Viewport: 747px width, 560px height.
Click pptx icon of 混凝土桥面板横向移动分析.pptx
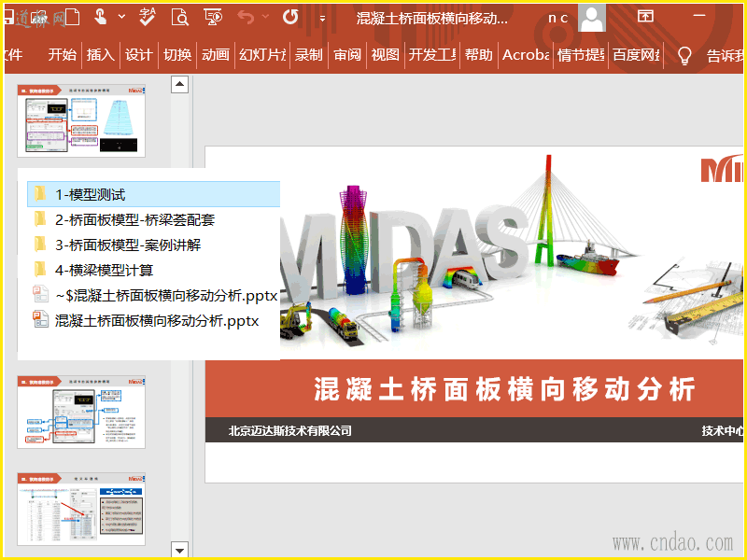pyautogui.click(x=40, y=319)
